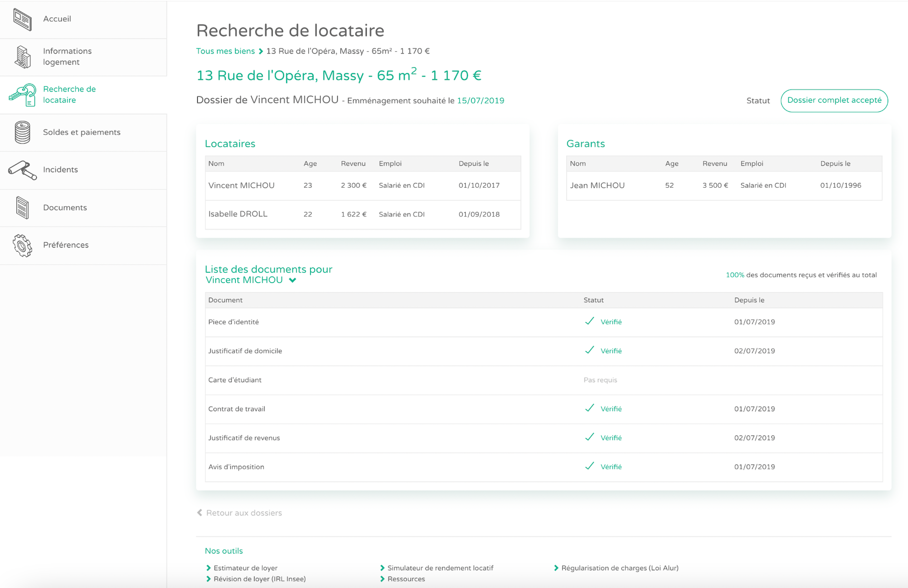Click the 01/09/2018 date for Isabelle DROLL
Image resolution: width=908 pixels, height=588 pixels.
pos(479,214)
